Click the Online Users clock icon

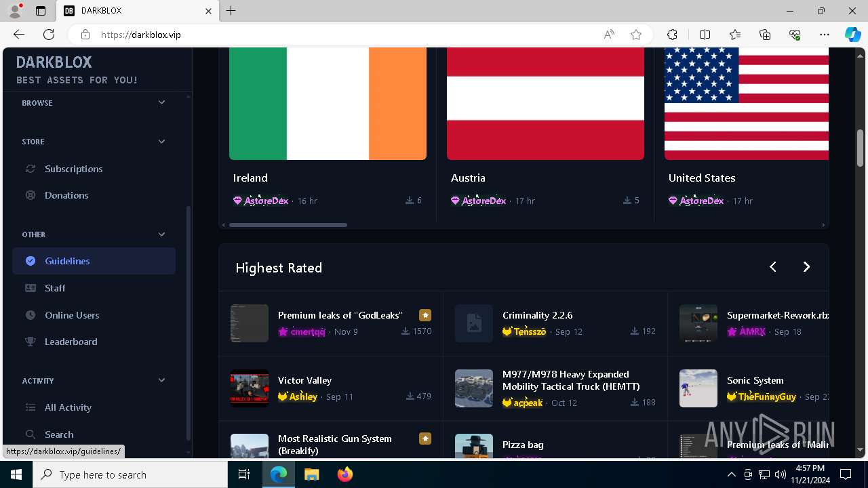[31, 315]
